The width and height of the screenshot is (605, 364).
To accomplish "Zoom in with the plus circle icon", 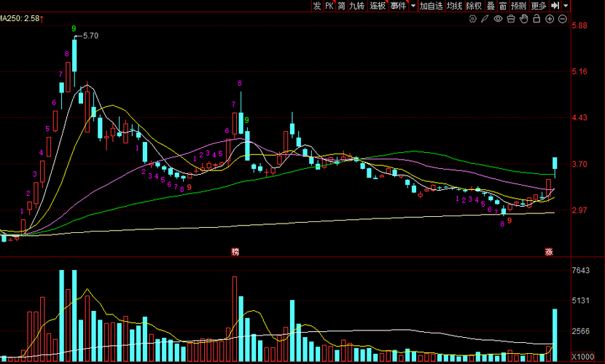I will [x=550, y=19].
